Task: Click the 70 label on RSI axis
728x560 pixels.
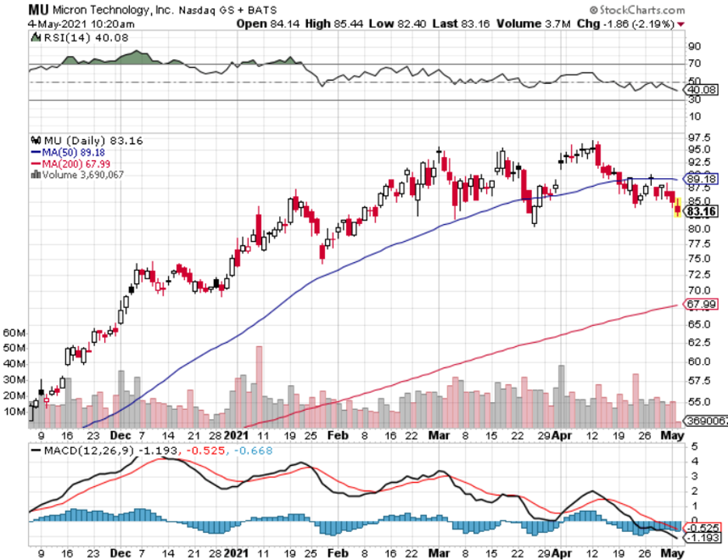Action: point(695,63)
